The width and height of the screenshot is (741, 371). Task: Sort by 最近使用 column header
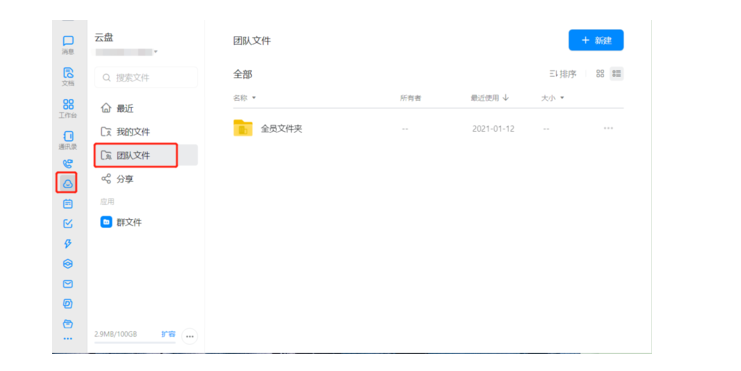tap(490, 98)
